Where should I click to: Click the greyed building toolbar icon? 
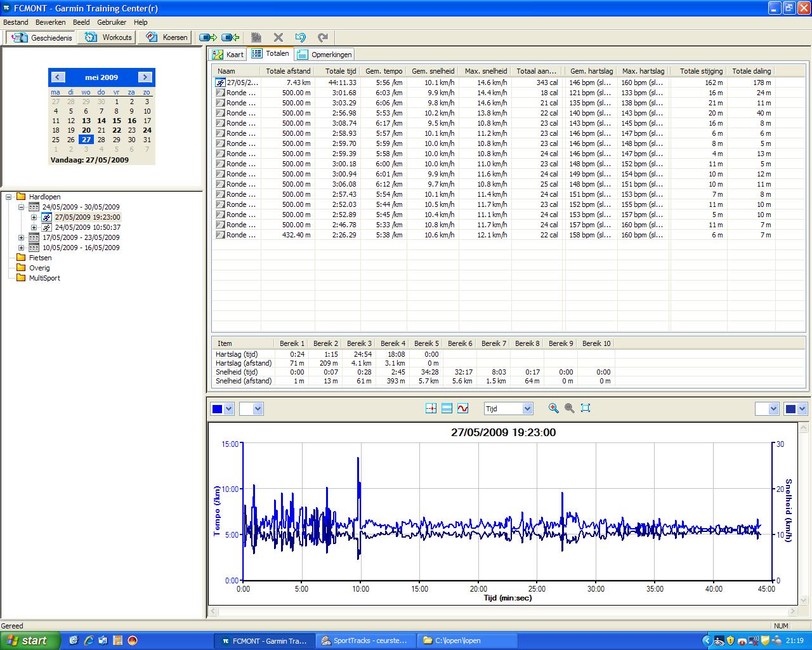coord(256,37)
